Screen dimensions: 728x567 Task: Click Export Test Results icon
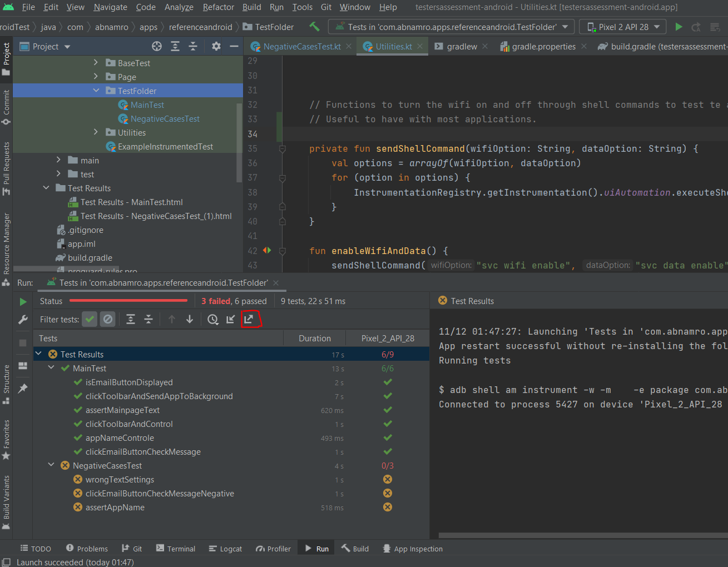(249, 319)
